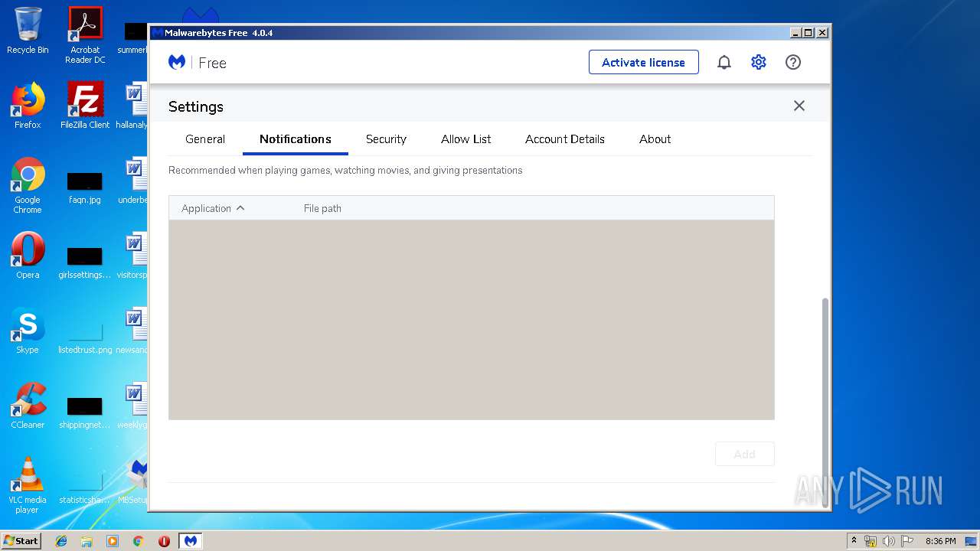Launch Google Chrome from desktop

28,185
